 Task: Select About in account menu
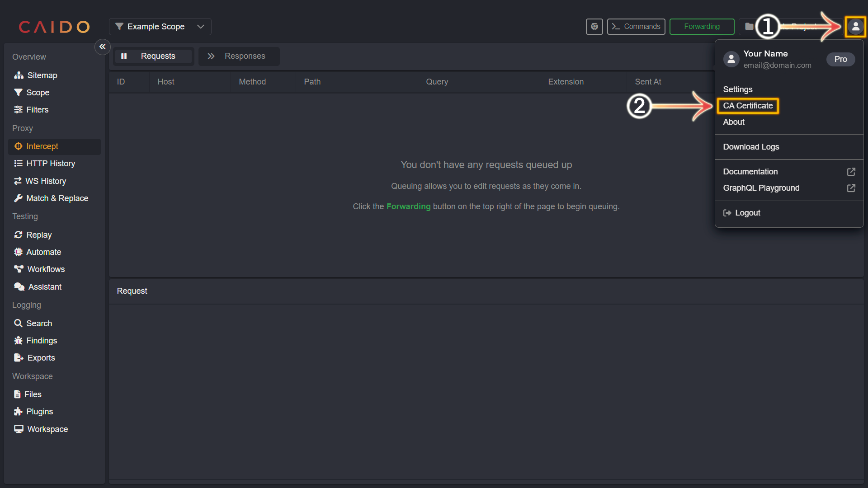pos(733,122)
